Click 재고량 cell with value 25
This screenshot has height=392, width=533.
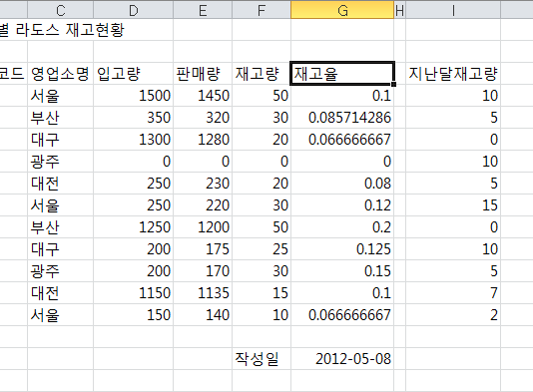(262, 249)
